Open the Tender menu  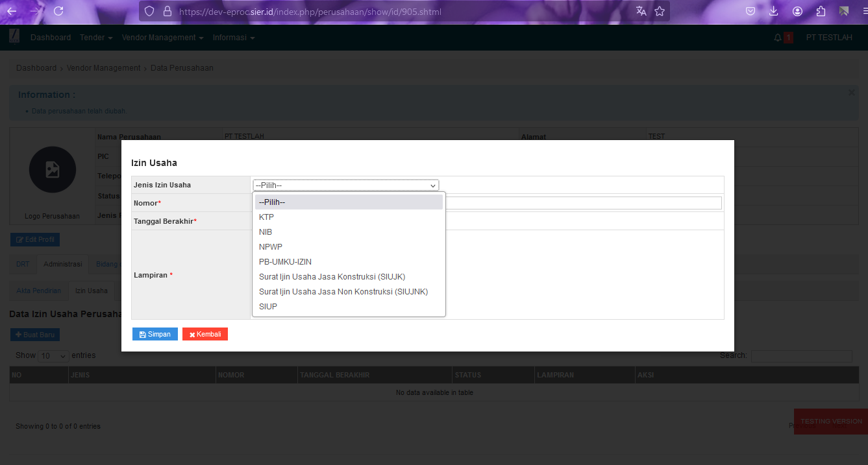96,38
